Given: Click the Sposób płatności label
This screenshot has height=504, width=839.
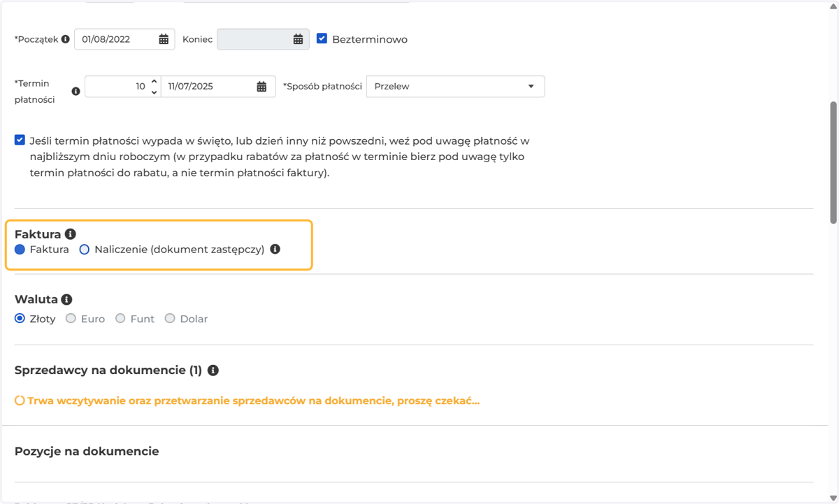Looking at the screenshot, I should click(322, 87).
